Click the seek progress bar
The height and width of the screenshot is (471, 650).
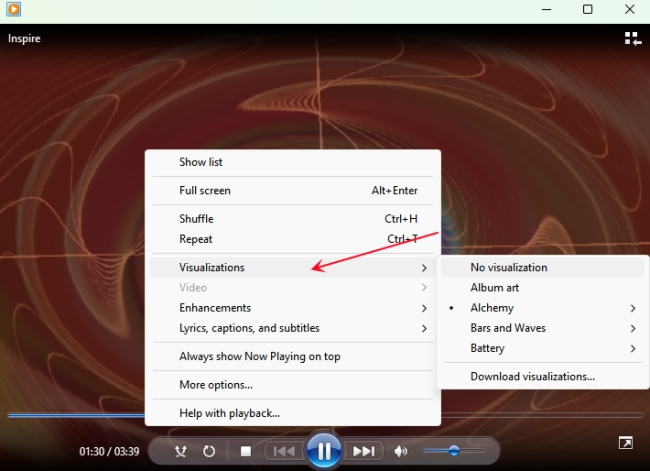pos(325,415)
